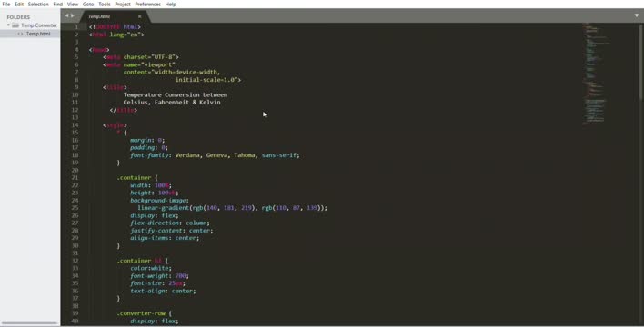Open the tab list dropdown arrow at top right
The image size is (644, 327).
click(637, 15)
